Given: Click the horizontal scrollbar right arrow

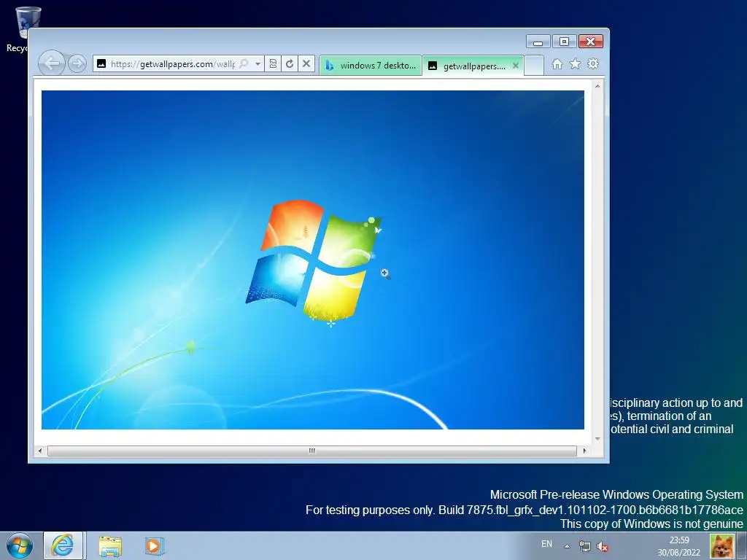Looking at the screenshot, I should point(584,451).
